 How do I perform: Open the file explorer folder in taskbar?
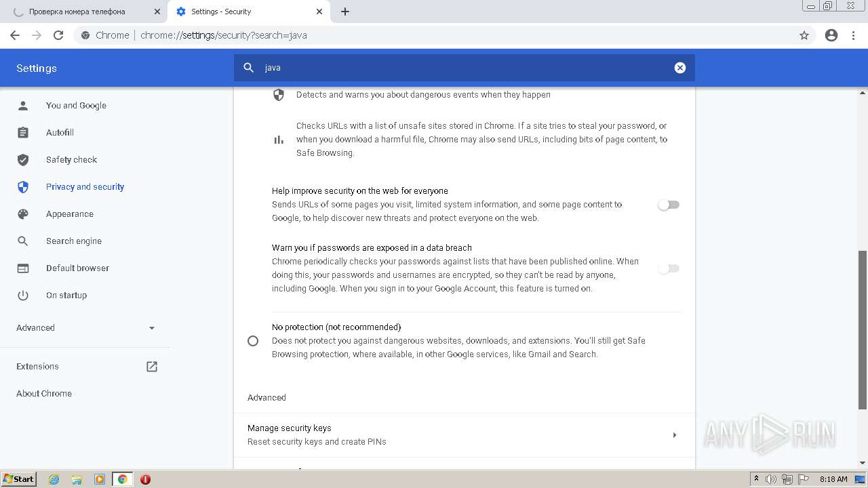pyautogui.click(x=77, y=479)
